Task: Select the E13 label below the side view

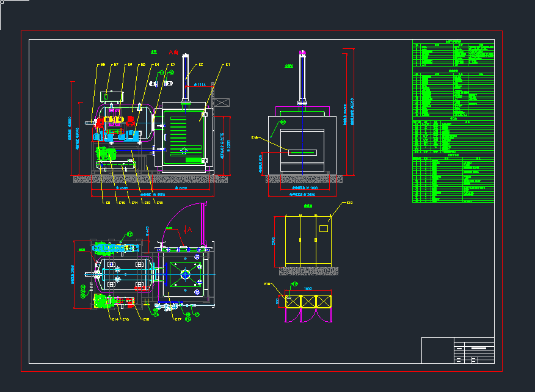Action: click(x=159, y=202)
